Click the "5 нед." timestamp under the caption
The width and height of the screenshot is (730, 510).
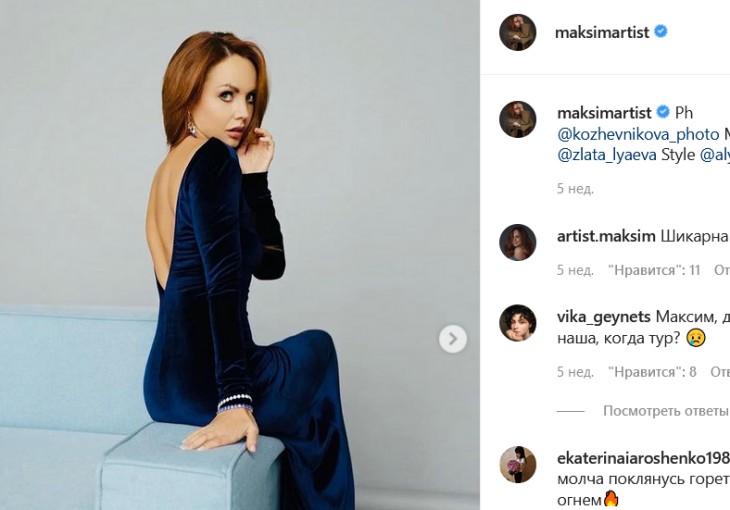click(575, 188)
